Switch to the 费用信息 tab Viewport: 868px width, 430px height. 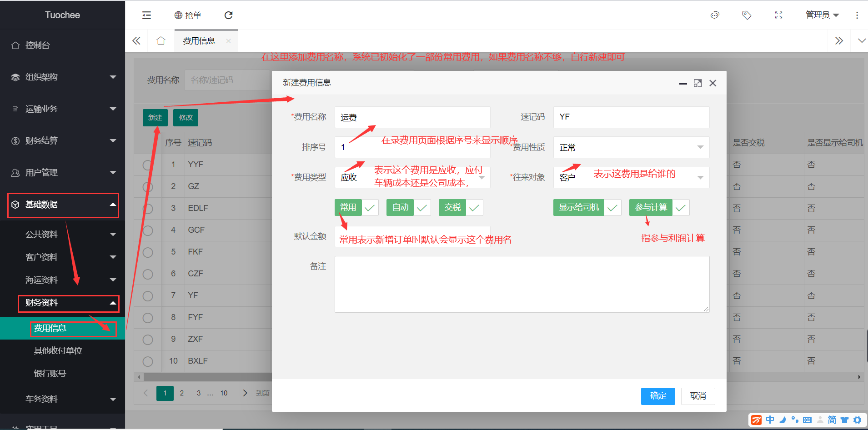tap(199, 41)
